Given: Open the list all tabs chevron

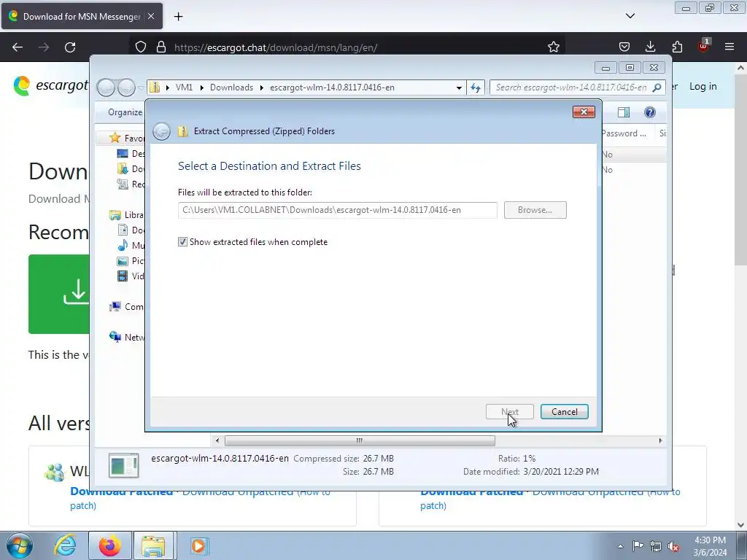Looking at the screenshot, I should pyautogui.click(x=630, y=16).
